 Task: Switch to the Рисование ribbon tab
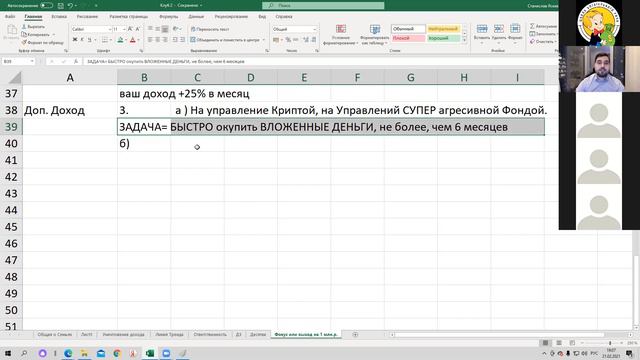coord(87,17)
